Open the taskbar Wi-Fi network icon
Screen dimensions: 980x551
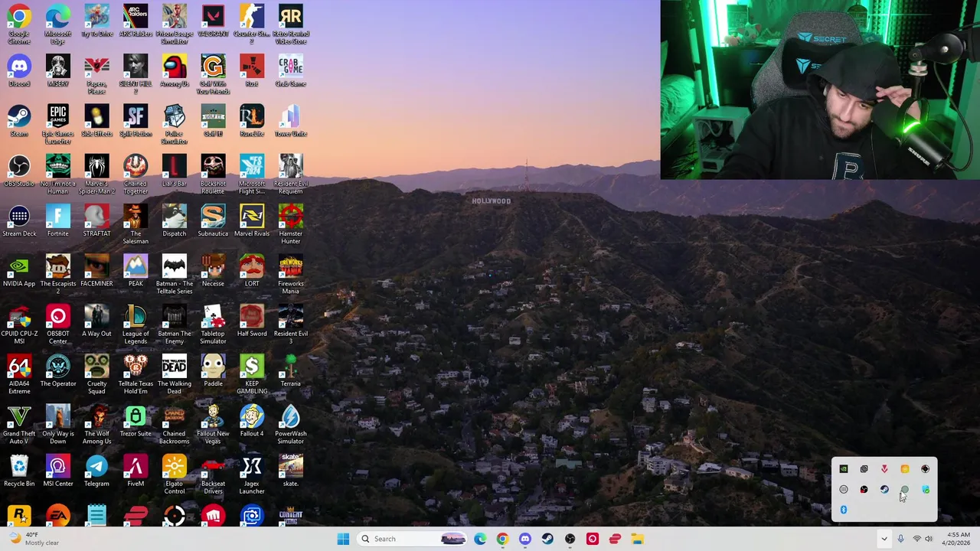click(916, 539)
